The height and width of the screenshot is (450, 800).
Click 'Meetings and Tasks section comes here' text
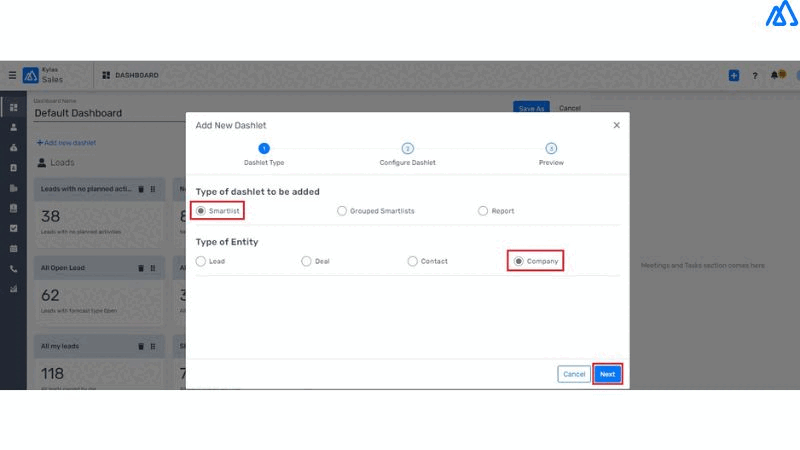click(x=703, y=265)
